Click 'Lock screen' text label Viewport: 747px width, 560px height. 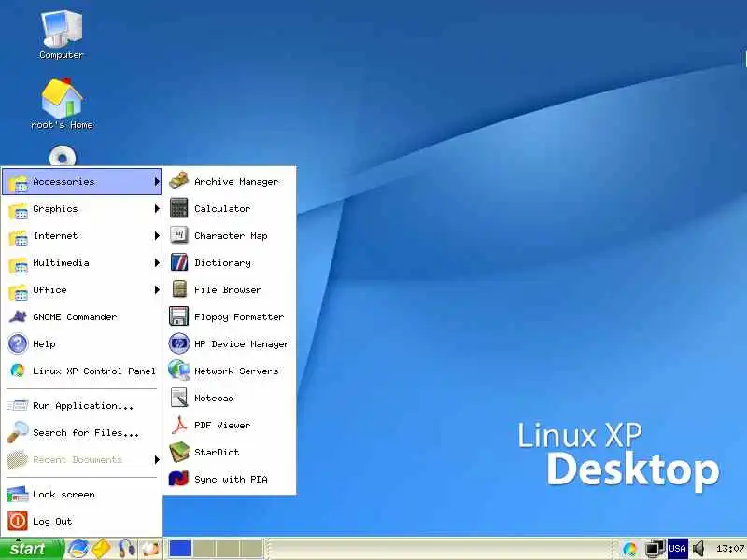63,495
